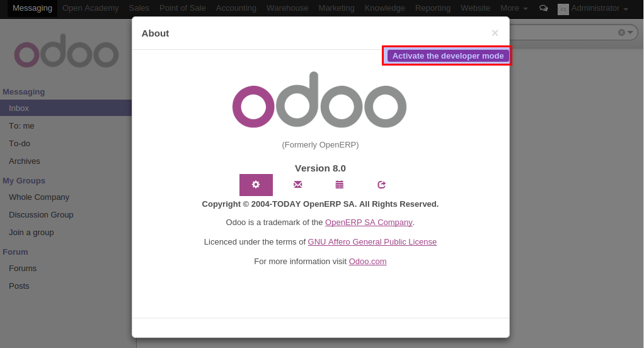Viewport: 644px width, 348px height.
Task: Activate the developer mode
Action: point(447,56)
